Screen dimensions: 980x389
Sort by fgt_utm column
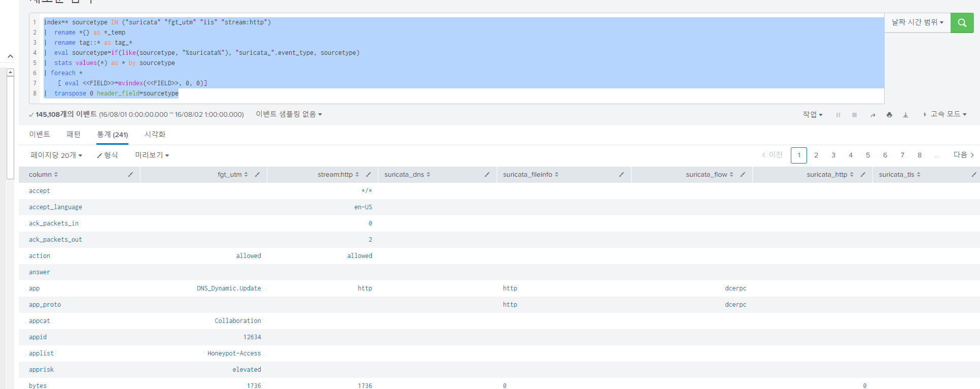click(x=233, y=174)
